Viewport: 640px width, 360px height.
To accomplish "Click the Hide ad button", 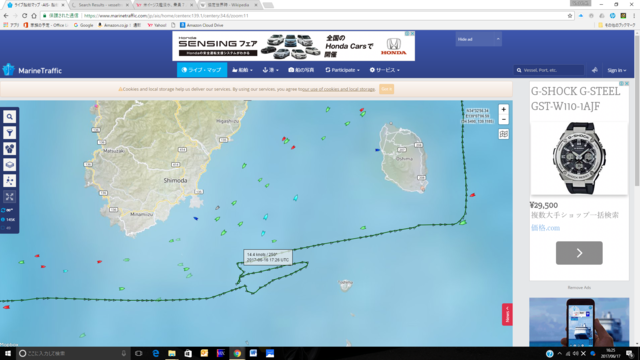I will 478,39.
